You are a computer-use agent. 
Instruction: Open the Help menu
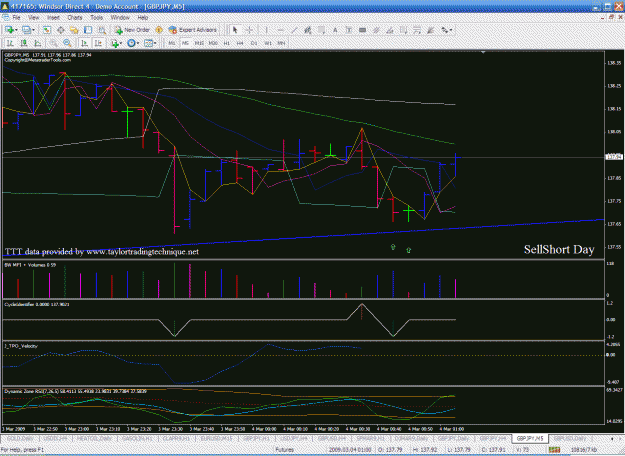point(143,18)
